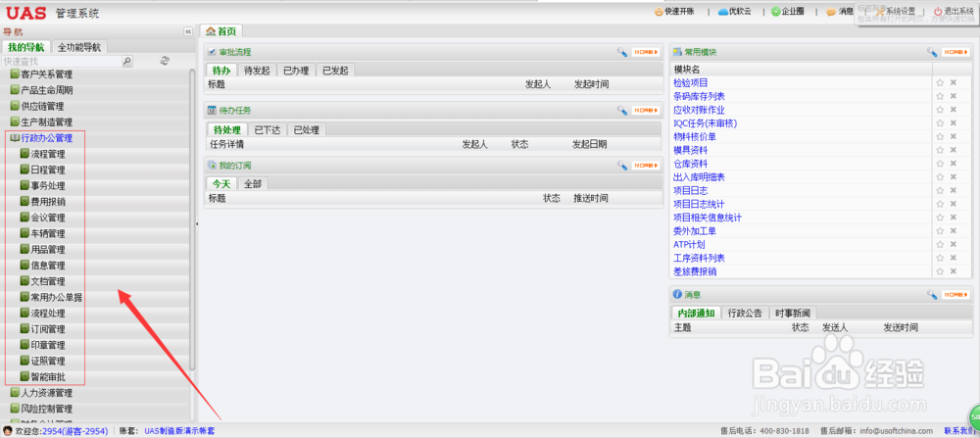
Task: Click the user avatar icon in the status bar
Action: [x=8, y=431]
